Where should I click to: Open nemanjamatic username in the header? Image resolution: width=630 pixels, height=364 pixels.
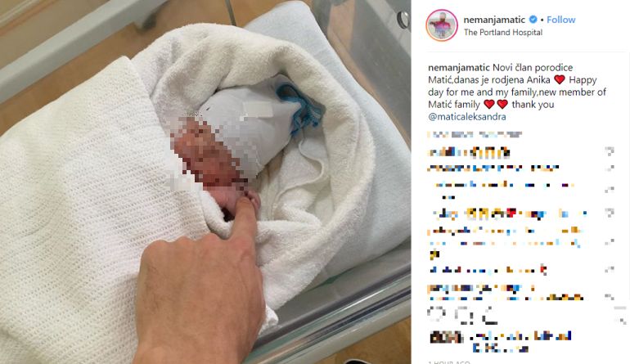point(494,20)
